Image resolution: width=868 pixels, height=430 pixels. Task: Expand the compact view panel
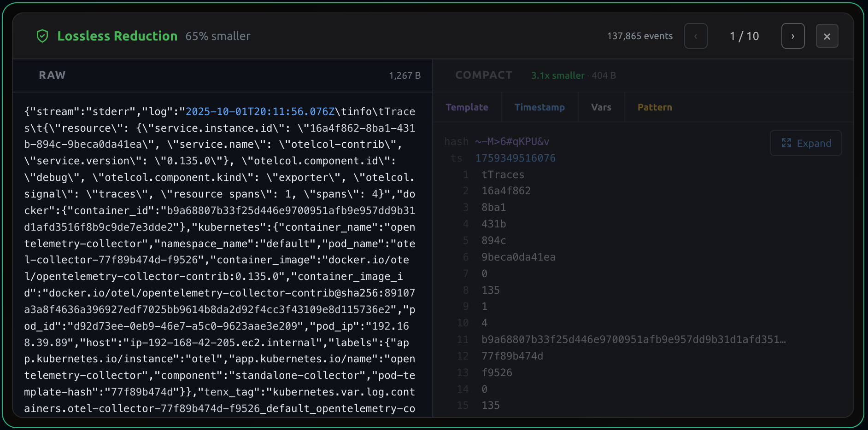(x=806, y=143)
